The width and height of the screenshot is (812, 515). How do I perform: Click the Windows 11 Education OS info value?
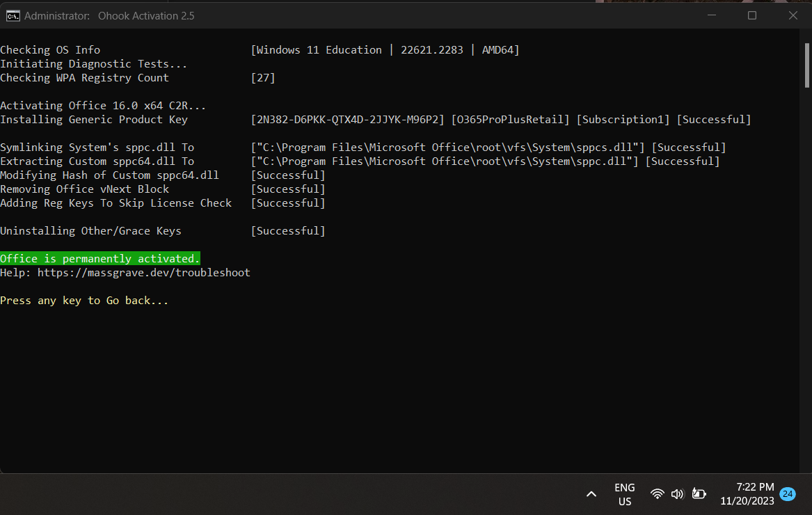(x=385, y=49)
